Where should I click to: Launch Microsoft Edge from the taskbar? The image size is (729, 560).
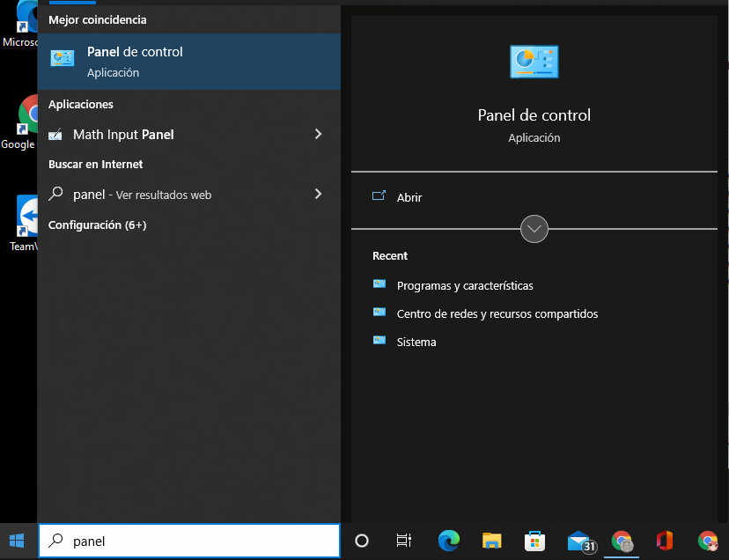(449, 541)
